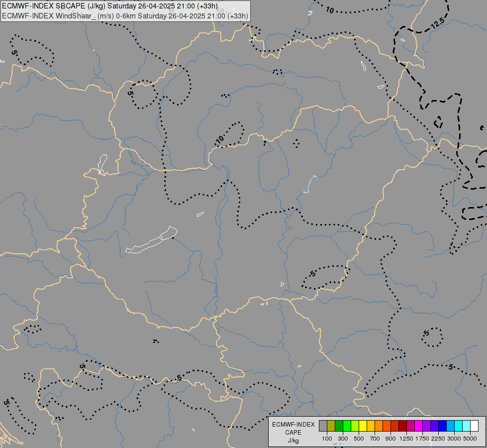Click the olive swatch in CAPE legend

(x=331, y=426)
